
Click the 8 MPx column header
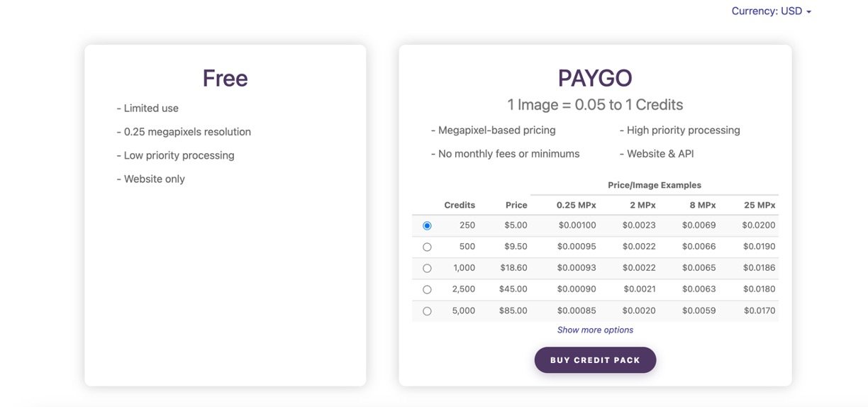click(x=703, y=205)
